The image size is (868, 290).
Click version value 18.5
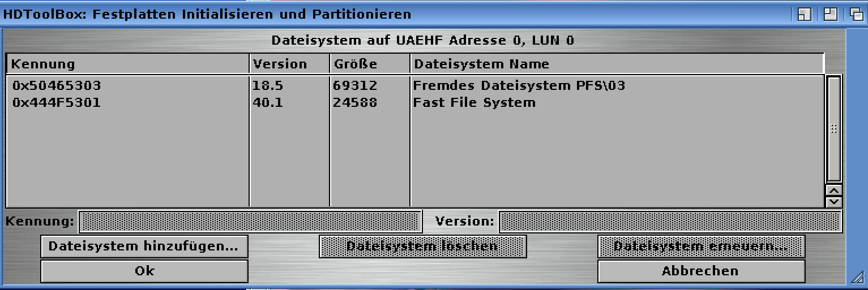point(268,86)
